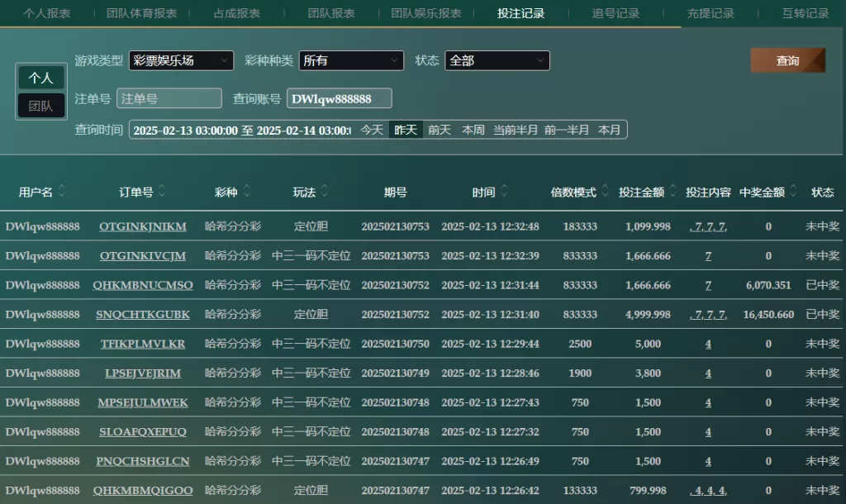The height and width of the screenshot is (504, 846).
Task: Choose 本周 quick date range
Action: 473,130
